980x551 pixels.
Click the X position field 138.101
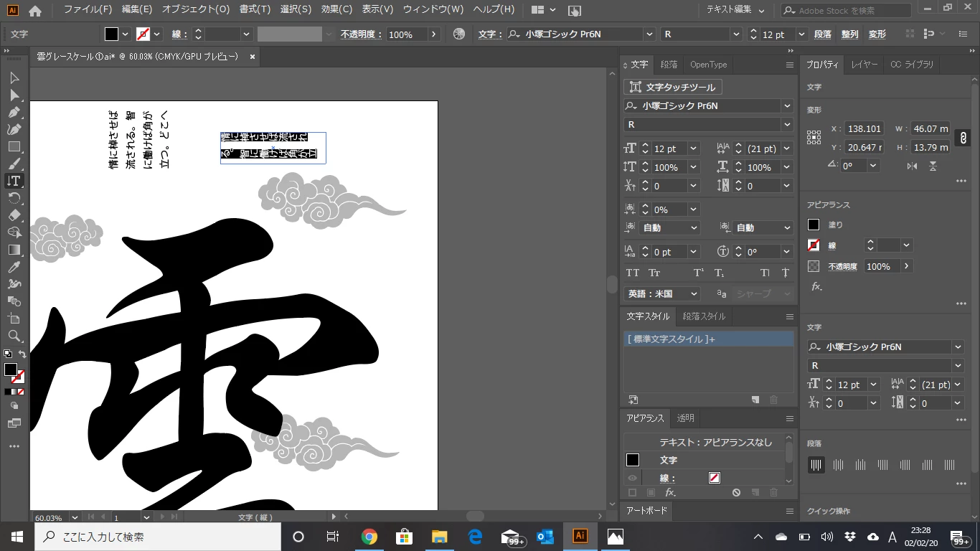[864, 128]
